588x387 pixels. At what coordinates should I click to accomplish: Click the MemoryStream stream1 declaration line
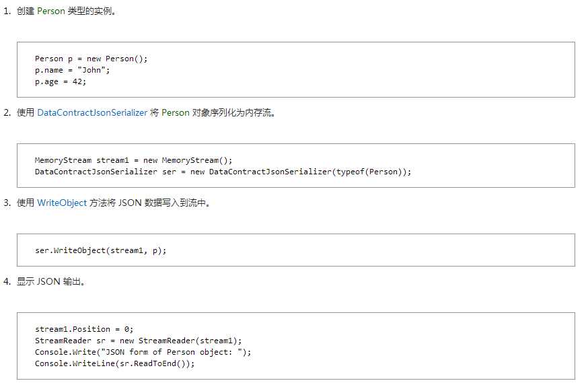click(133, 160)
